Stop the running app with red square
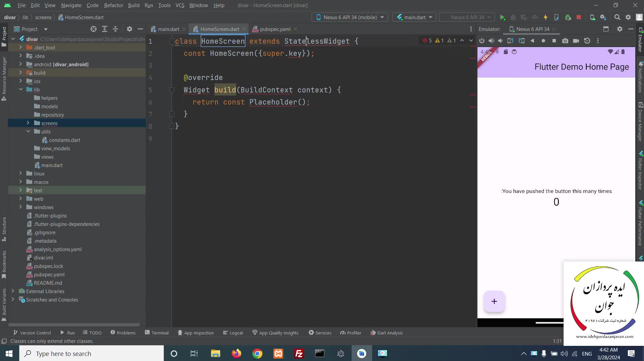Screen dimensions: 644x361 tap(578, 17)
